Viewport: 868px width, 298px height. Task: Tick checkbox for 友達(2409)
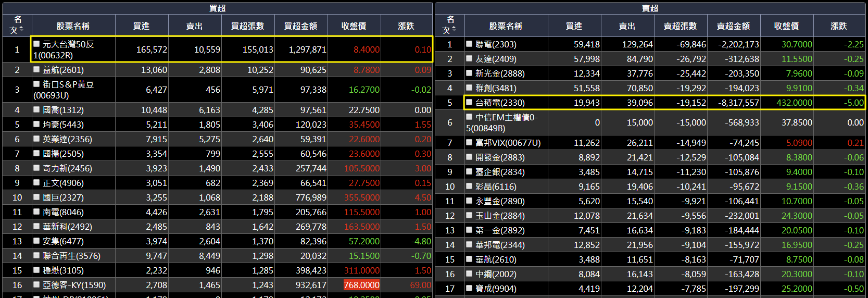[x=469, y=58]
